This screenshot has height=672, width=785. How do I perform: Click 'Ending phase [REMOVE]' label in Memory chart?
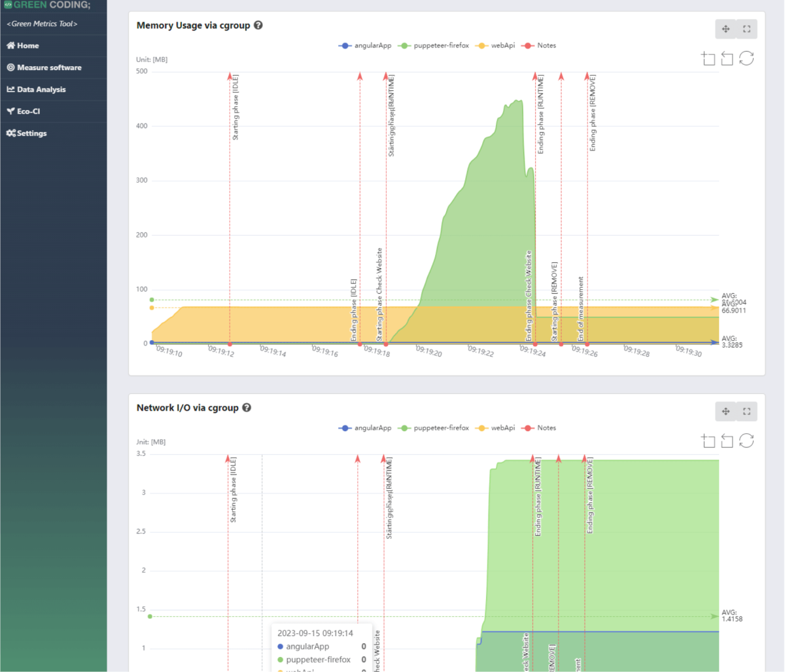[593, 113]
